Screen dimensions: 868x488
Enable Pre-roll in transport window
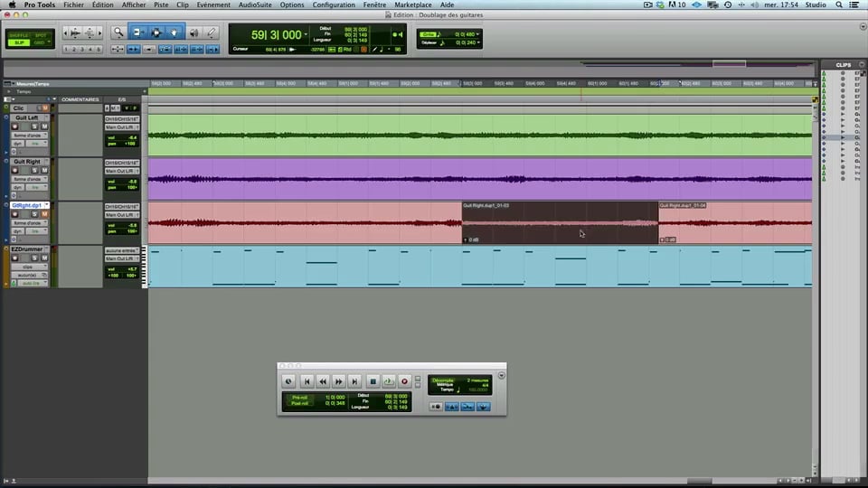(x=300, y=397)
